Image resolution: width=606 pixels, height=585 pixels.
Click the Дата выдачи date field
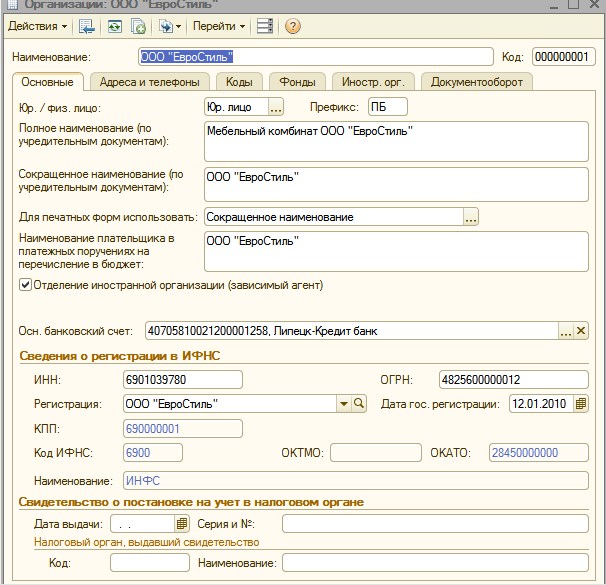[x=142, y=524]
